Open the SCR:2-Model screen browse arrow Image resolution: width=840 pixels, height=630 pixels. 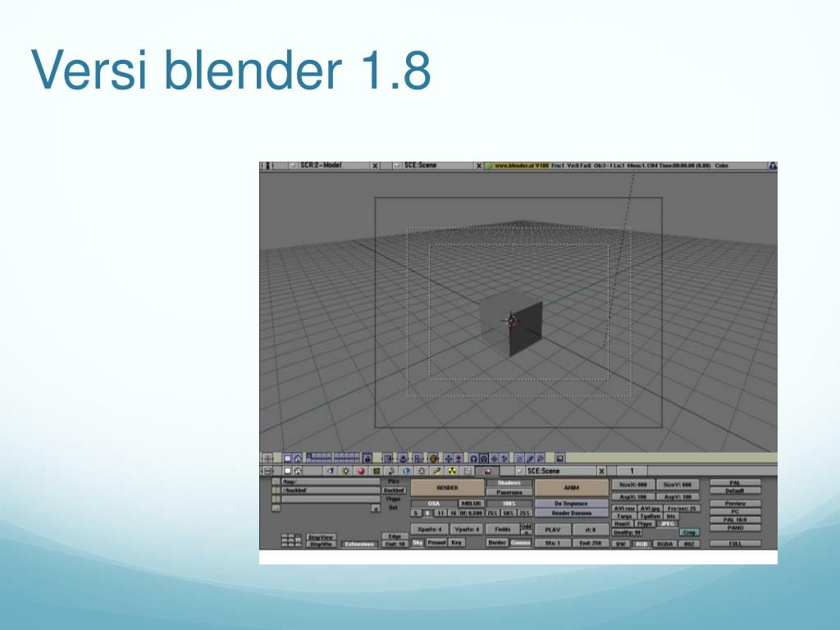[293, 166]
